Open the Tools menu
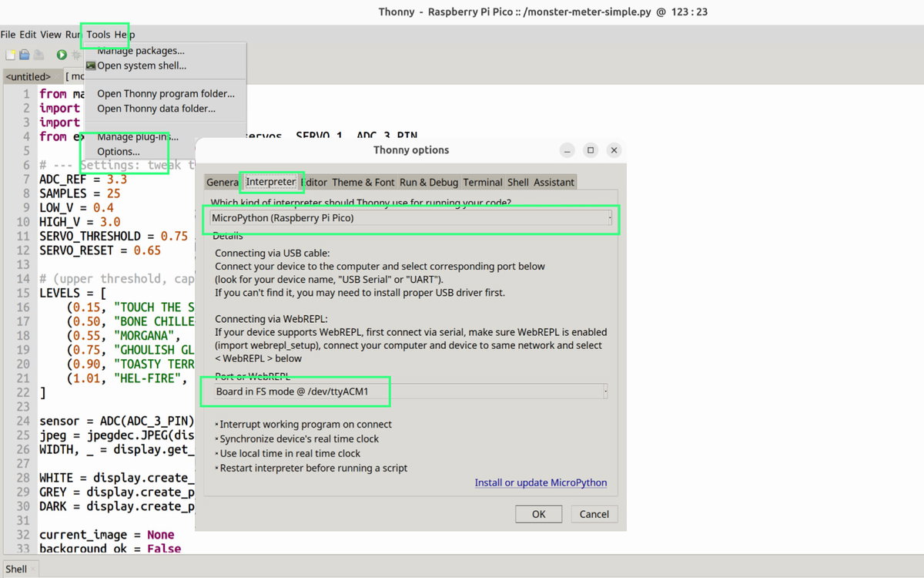This screenshot has height=578, width=924. click(x=99, y=34)
